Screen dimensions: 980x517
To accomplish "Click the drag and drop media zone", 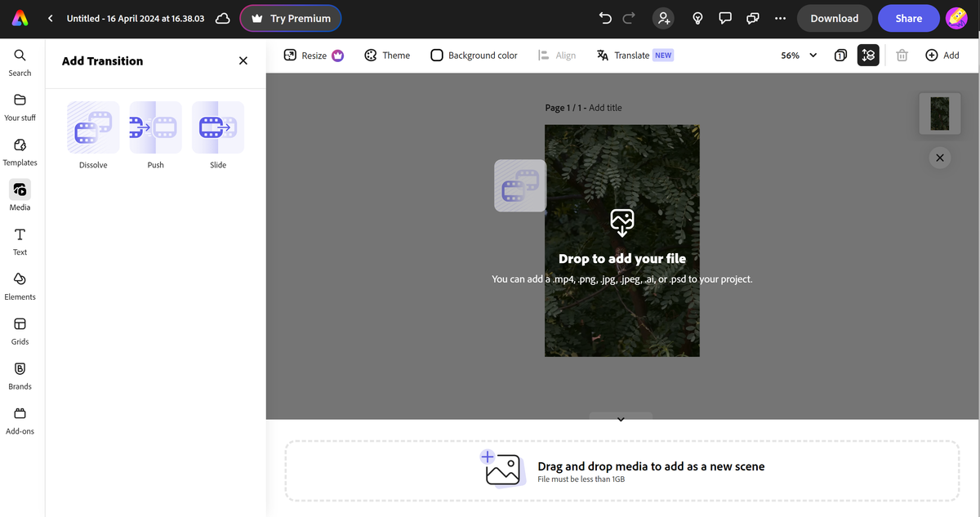I will click(x=622, y=471).
